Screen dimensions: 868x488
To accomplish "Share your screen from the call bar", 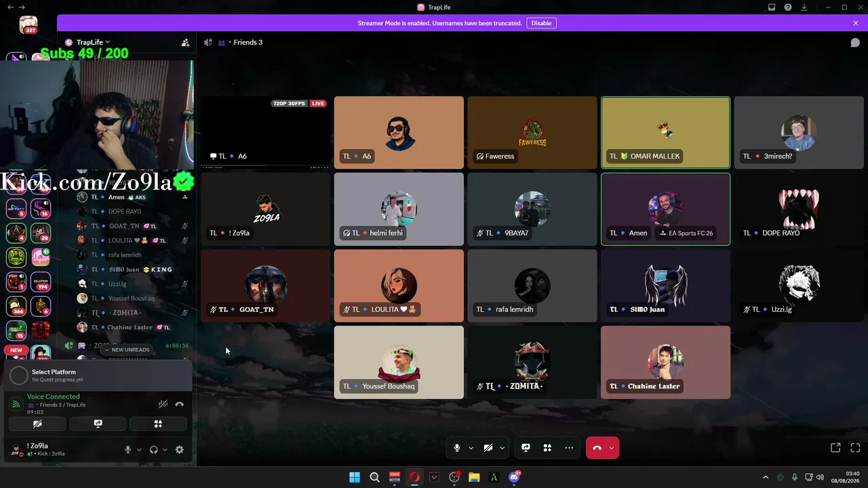I will (526, 448).
